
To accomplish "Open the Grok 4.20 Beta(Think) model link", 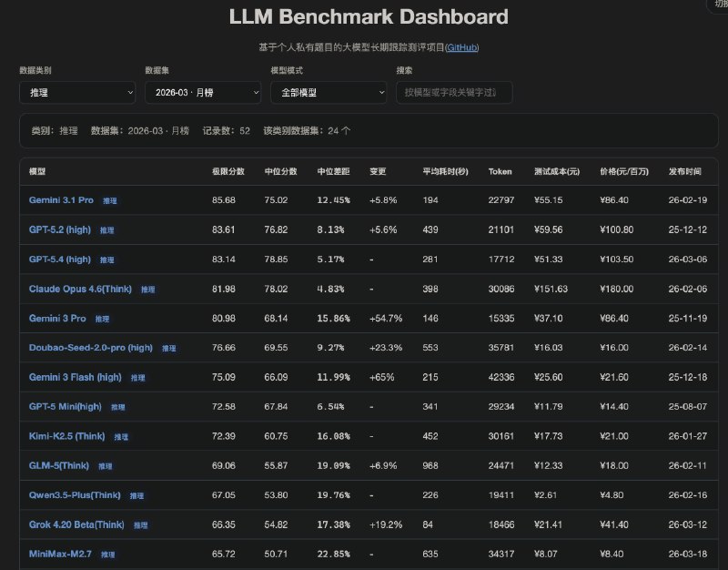I will [x=76, y=524].
